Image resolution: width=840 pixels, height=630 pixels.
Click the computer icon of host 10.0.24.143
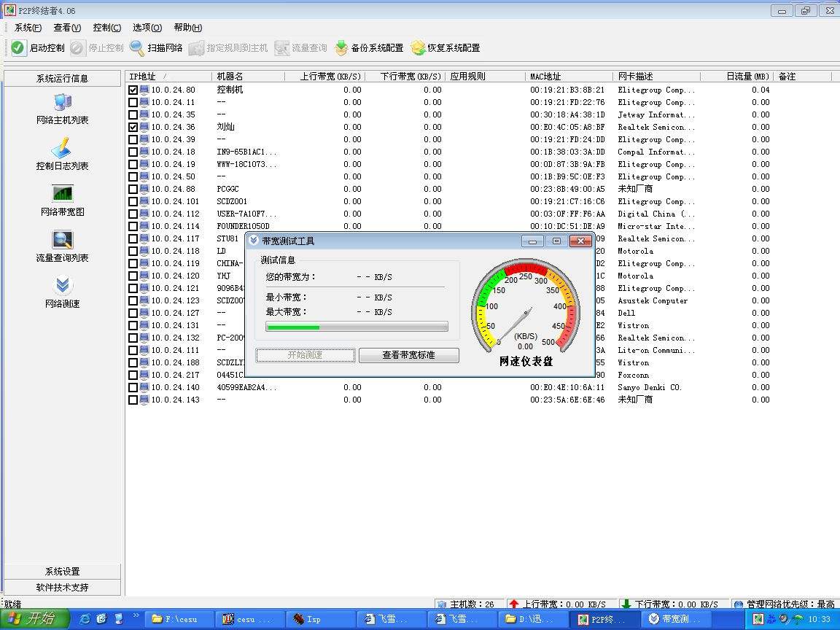[x=144, y=400]
